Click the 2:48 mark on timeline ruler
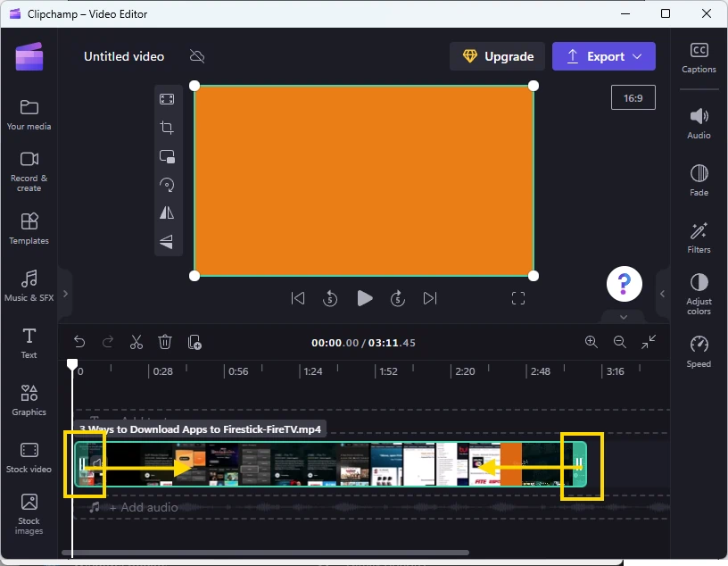 tap(541, 371)
